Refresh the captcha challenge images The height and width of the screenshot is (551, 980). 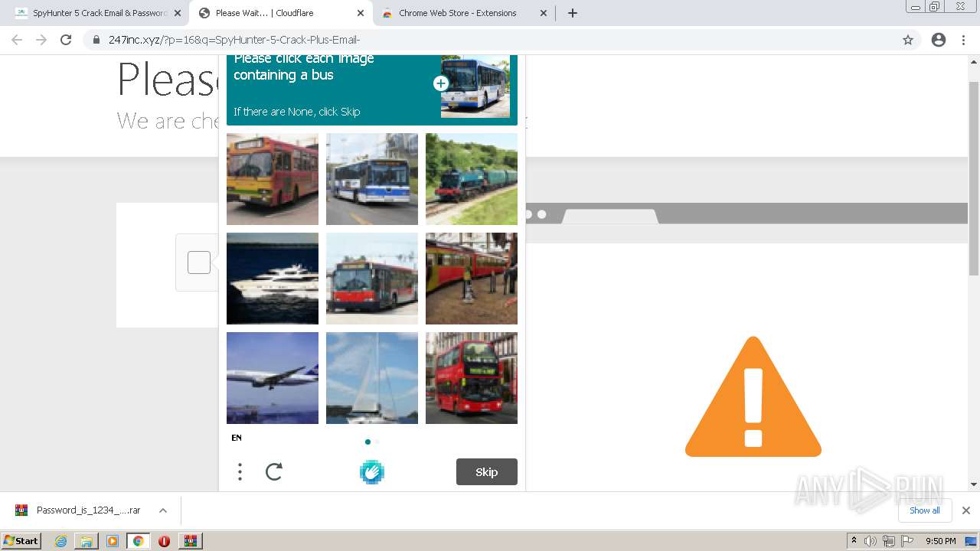click(274, 471)
